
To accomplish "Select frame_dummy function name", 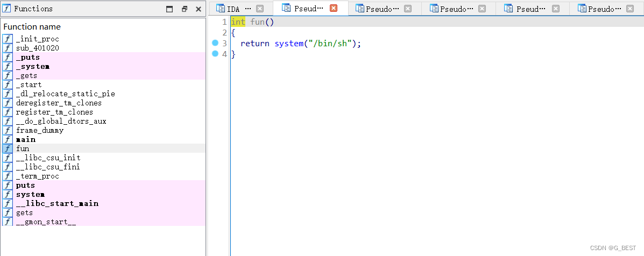I will click(40, 131).
